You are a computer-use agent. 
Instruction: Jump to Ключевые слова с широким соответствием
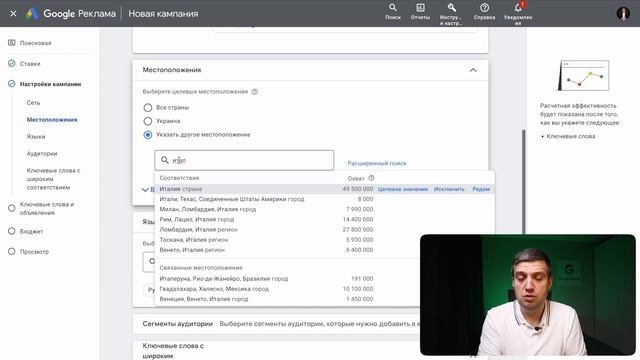tap(53, 179)
